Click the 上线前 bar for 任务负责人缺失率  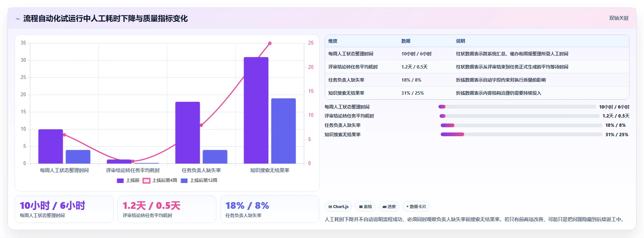click(188, 132)
